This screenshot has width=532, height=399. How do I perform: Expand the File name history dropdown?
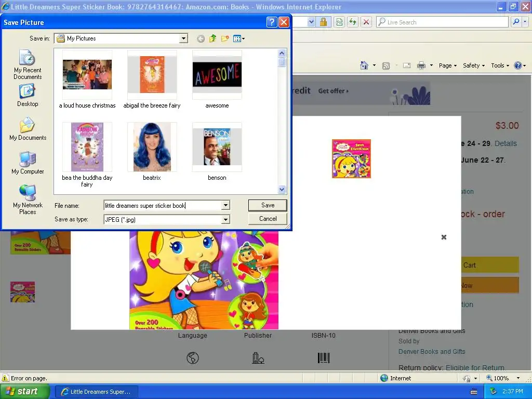coord(225,205)
